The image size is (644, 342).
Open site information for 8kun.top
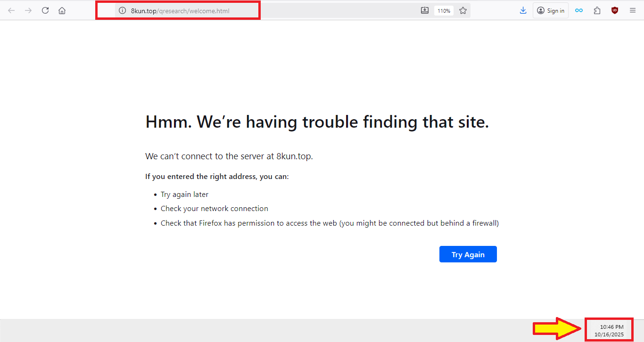click(122, 10)
